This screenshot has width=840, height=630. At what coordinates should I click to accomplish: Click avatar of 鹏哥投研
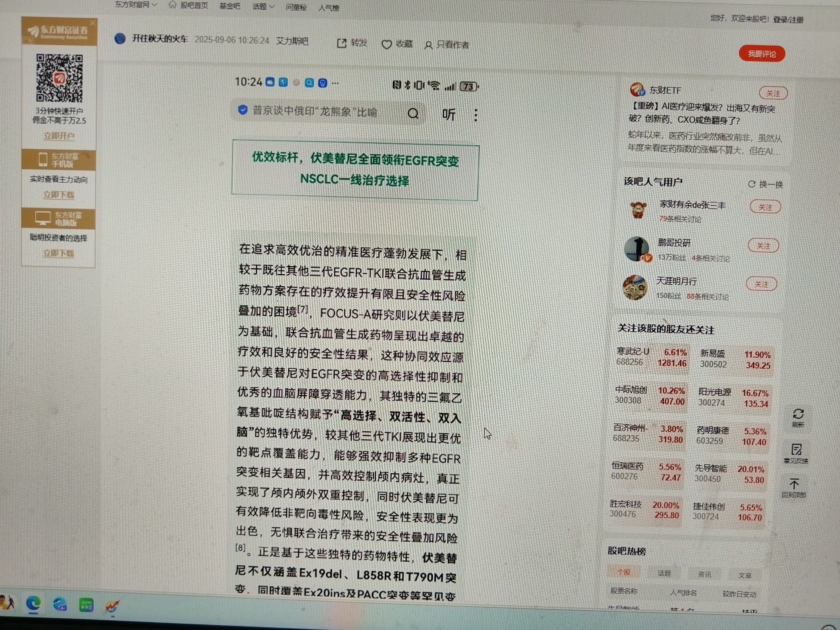[x=637, y=249]
